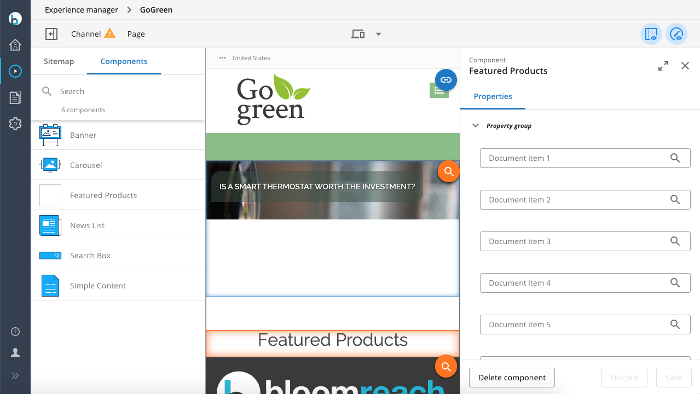The image size is (700, 394).
Task: Open the Setup gear icon in sidebar
Action: [x=15, y=124]
